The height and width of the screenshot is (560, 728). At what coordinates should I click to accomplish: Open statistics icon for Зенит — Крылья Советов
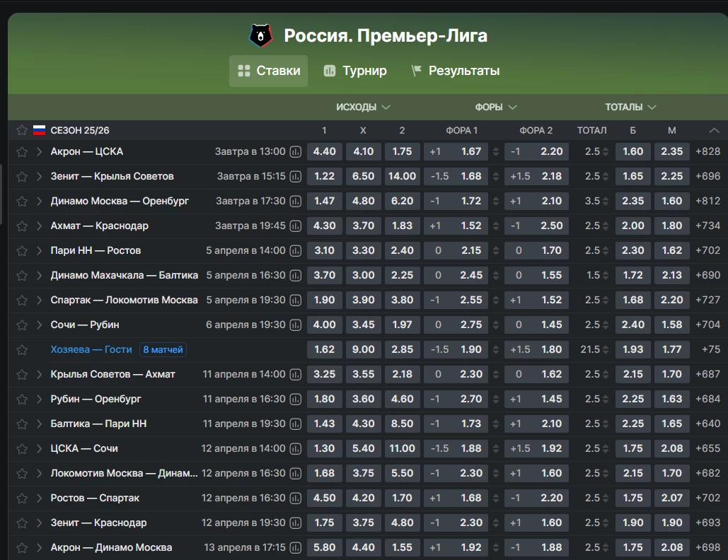coord(296,176)
